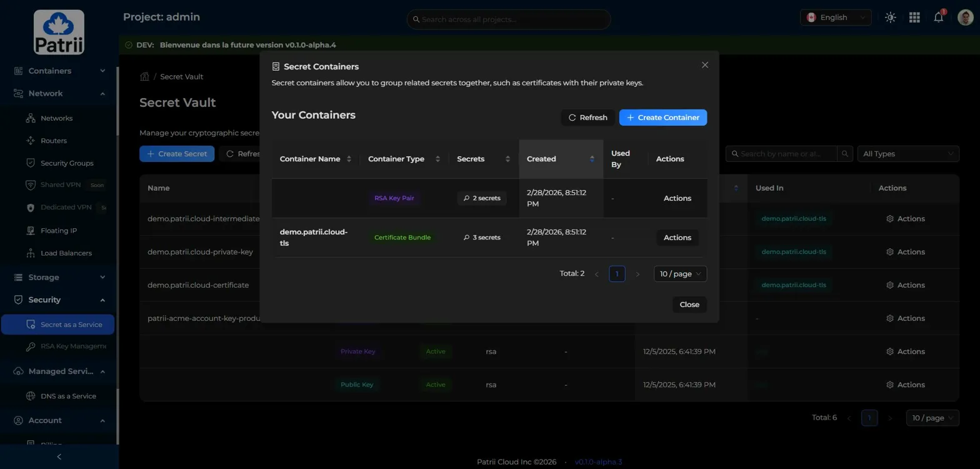Click the v0.1.0-alpha.3 footer version link
The height and width of the screenshot is (469, 980).
599,462
